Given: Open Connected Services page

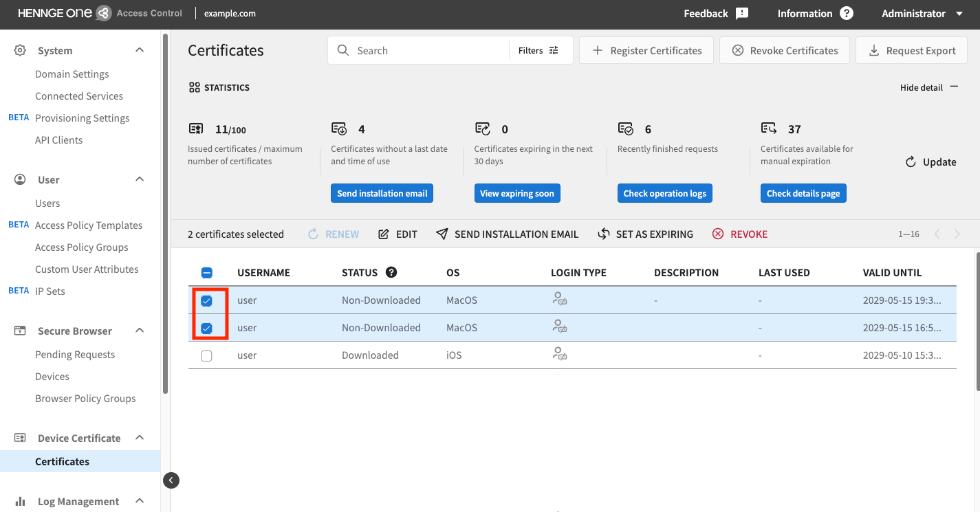Looking at the screenshot, I should pos(79,96).
